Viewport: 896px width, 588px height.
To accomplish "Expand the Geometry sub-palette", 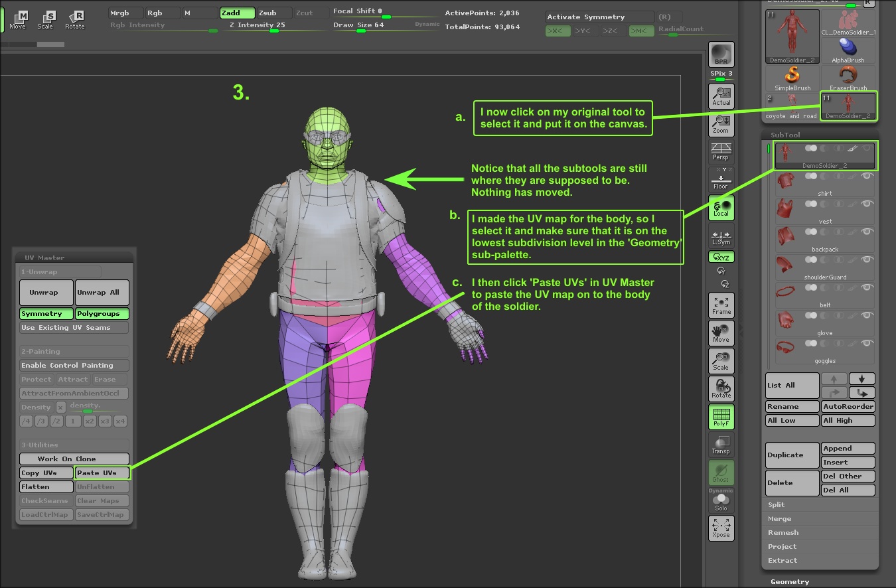I will pos(789,582).
